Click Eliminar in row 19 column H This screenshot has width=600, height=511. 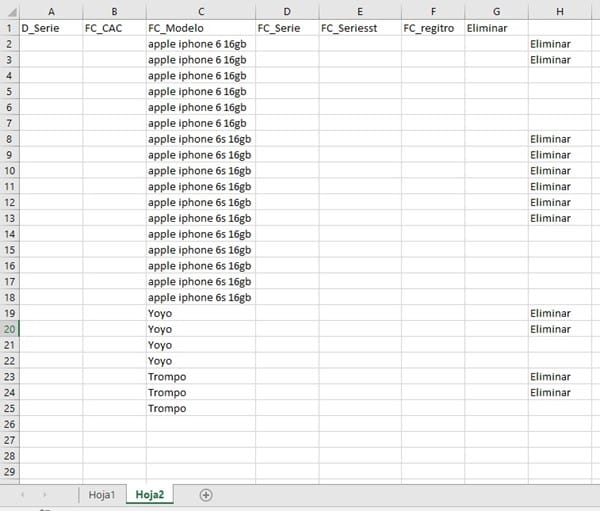[560, 313]
